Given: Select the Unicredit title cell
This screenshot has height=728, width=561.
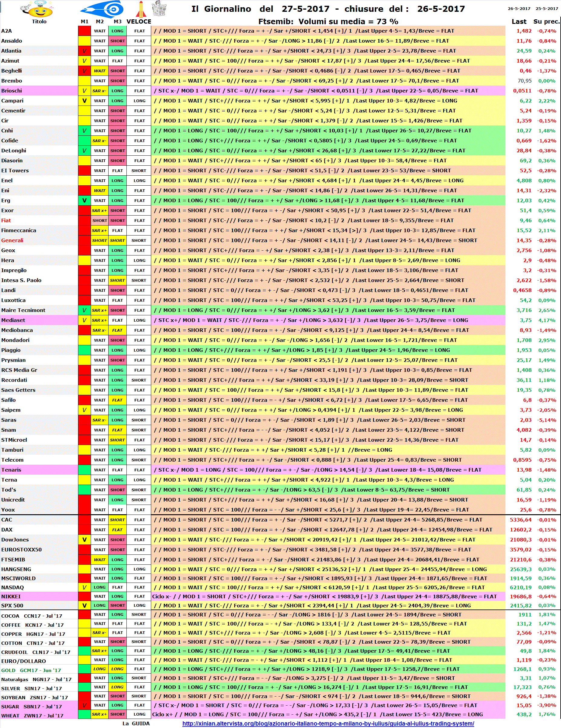Looking at the screenshot, I should coord(39,500).
